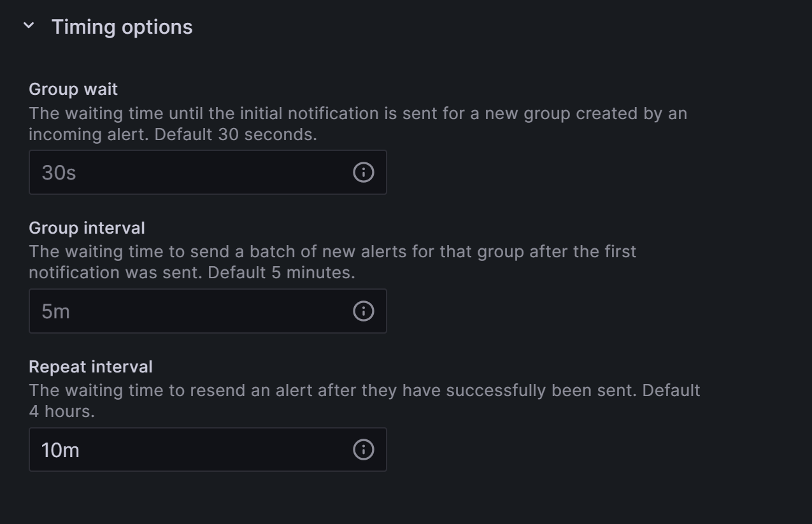The width and height of the screenshot is (812, 524).
Task: Focus the Group wait input field
Action: (208, 173)
